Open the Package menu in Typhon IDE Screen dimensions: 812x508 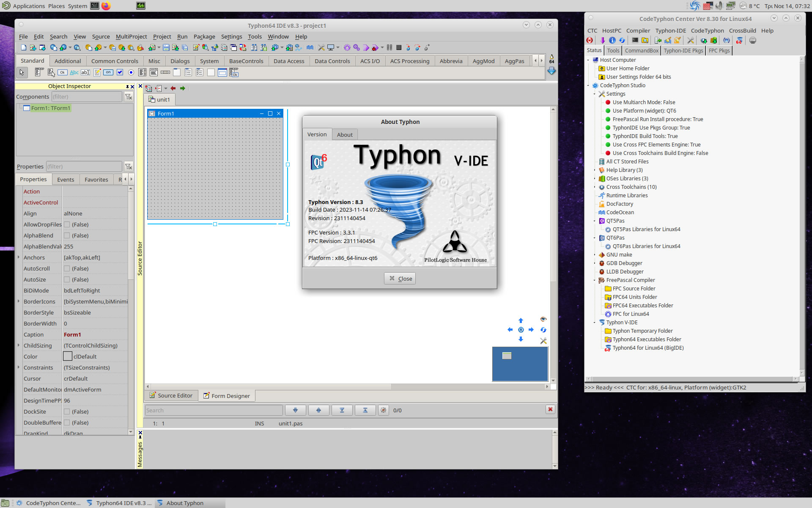tap(204, 36)
